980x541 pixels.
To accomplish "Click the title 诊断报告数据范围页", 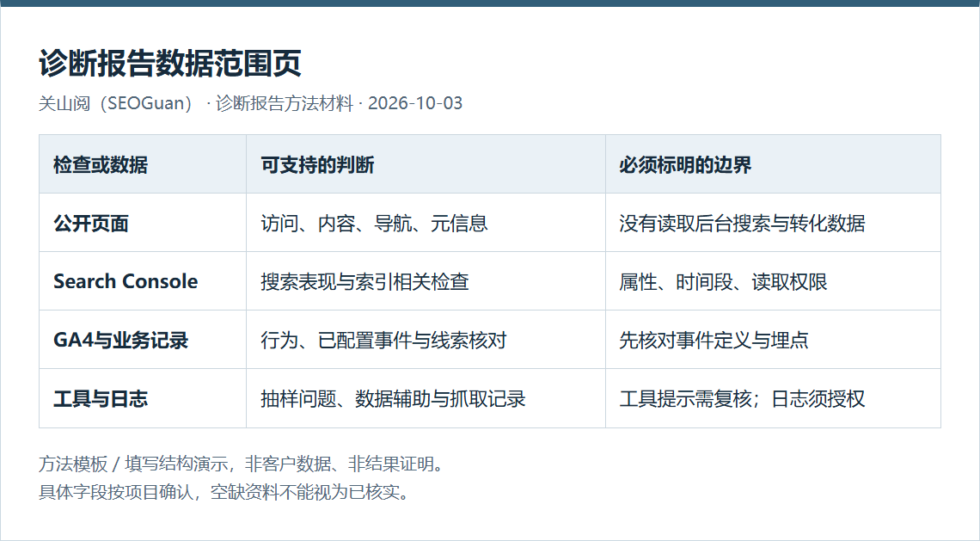I will pos(170,63).
